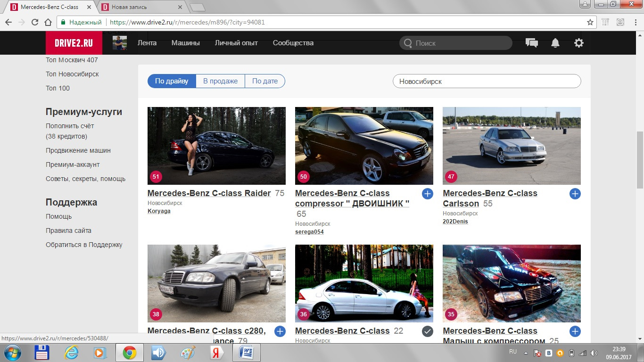This screenshot has width=644, height=362.
Task: Open the serega054 user profile link
Action: click(309, 232)
